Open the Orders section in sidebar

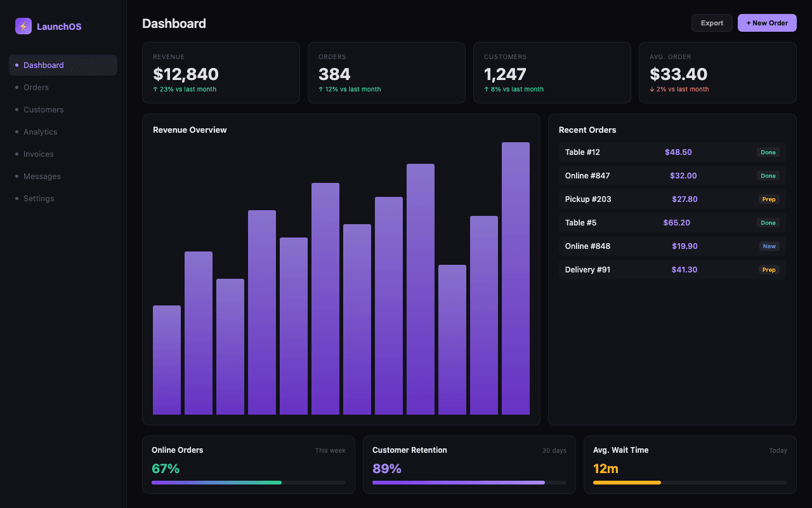[36, 87]
